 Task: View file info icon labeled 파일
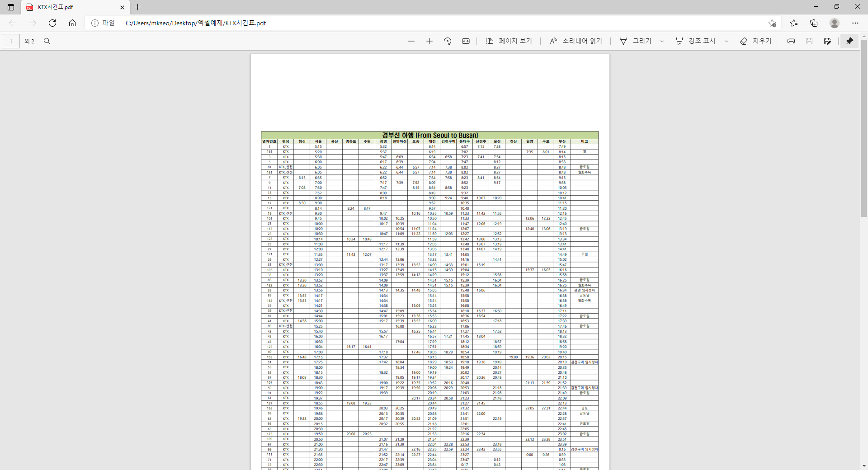point(103,23)
